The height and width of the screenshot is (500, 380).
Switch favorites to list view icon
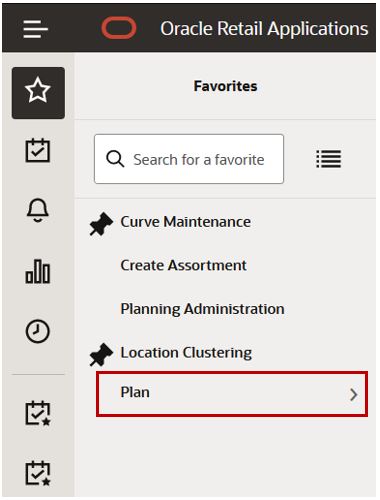329,159
